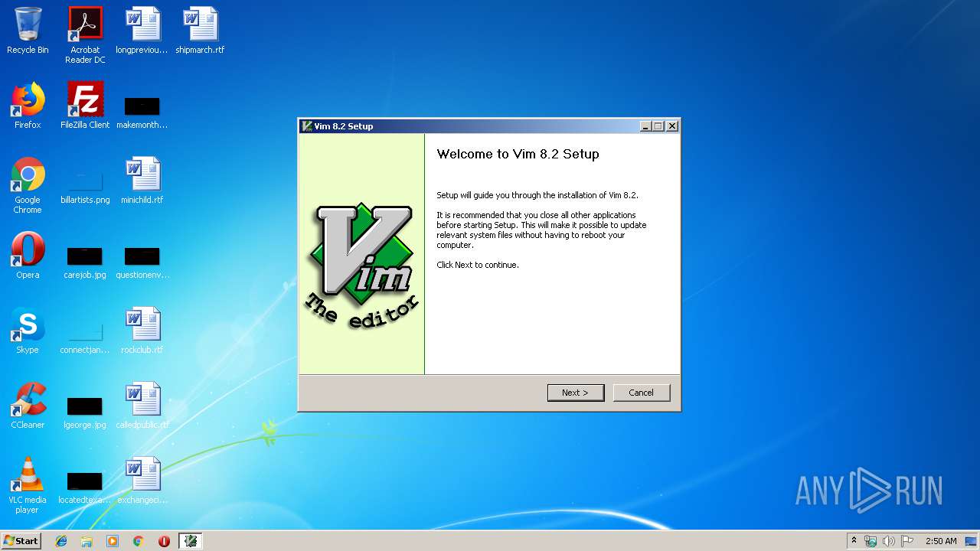Close the Vim 8.2 Setup window
Image resolution: width=980 pixels, height=551 pixels.
coord(672,126)
